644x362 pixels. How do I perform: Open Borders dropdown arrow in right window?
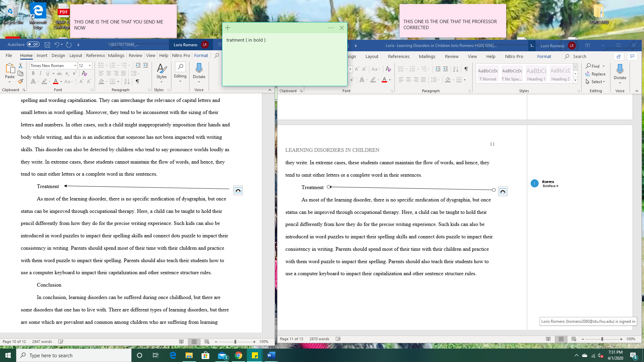pyautogui.click(x=465, y=80)
